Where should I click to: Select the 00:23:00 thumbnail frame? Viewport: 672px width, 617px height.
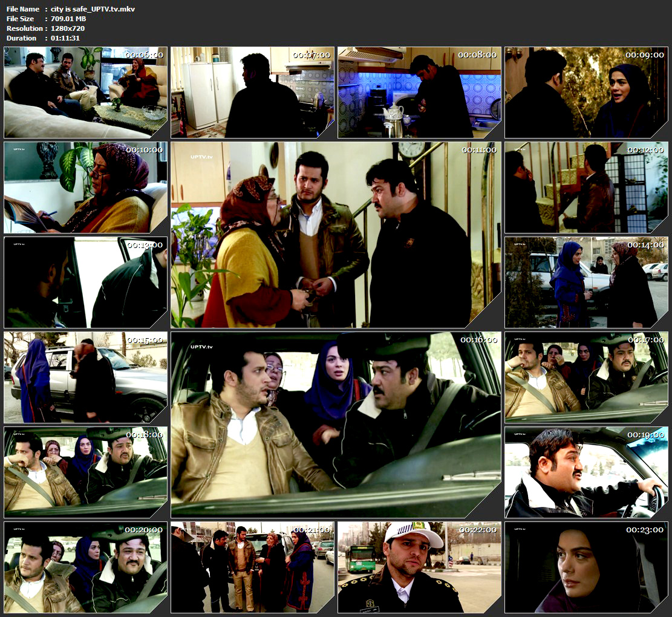586,567
